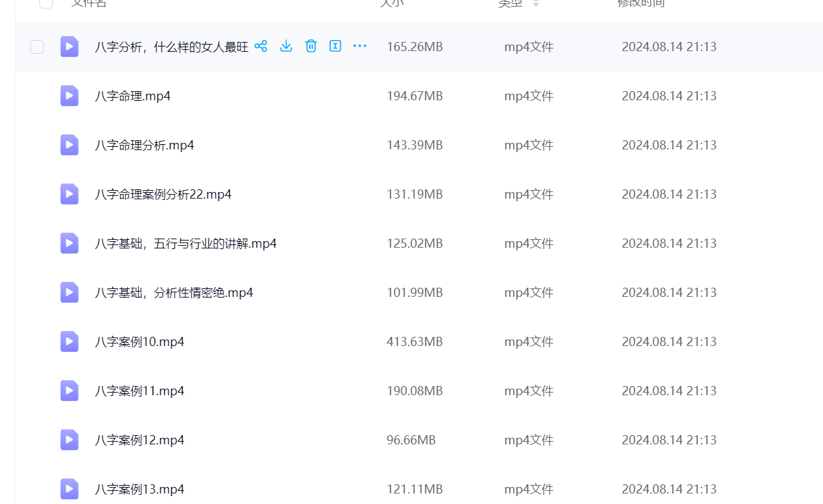
Task: Click the sort arrow beside the 类型 column
Action: coord(536,3)
